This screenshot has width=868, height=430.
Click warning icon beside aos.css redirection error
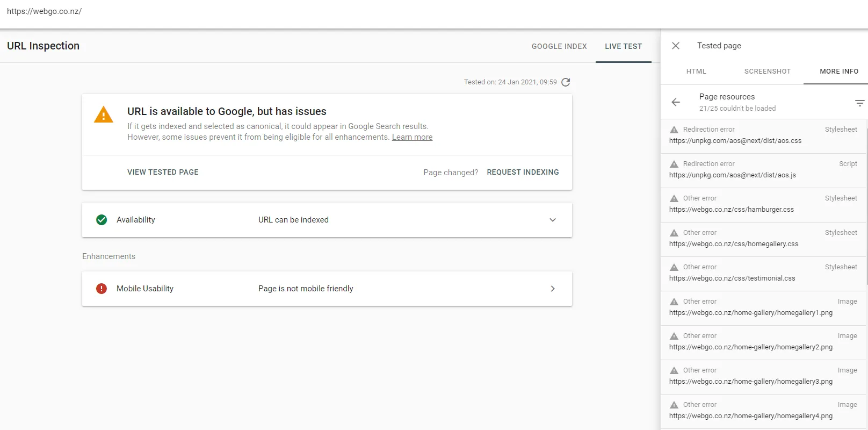[x=674, y=130]
